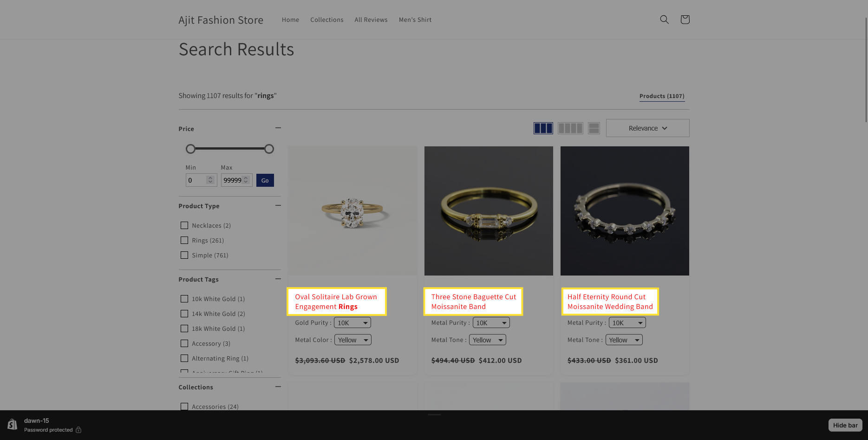
Task: Switch to three-column grid view
Action: tap(543, 128)
